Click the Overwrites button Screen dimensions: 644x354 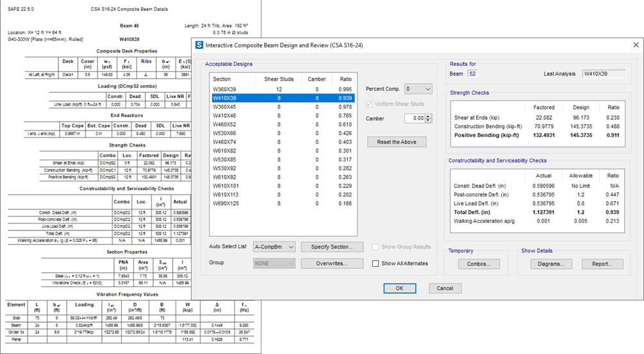(x=332, y=263)
